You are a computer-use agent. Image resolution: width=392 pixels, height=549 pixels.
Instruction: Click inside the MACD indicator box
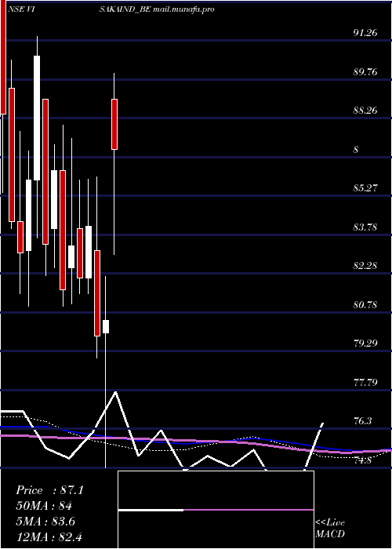(216, 510)
